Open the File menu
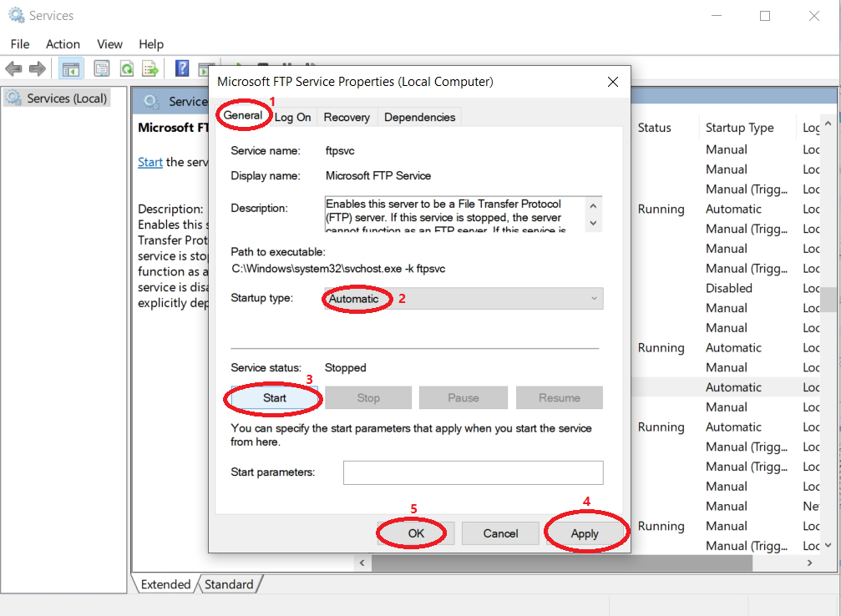 (x=20, y=44)
